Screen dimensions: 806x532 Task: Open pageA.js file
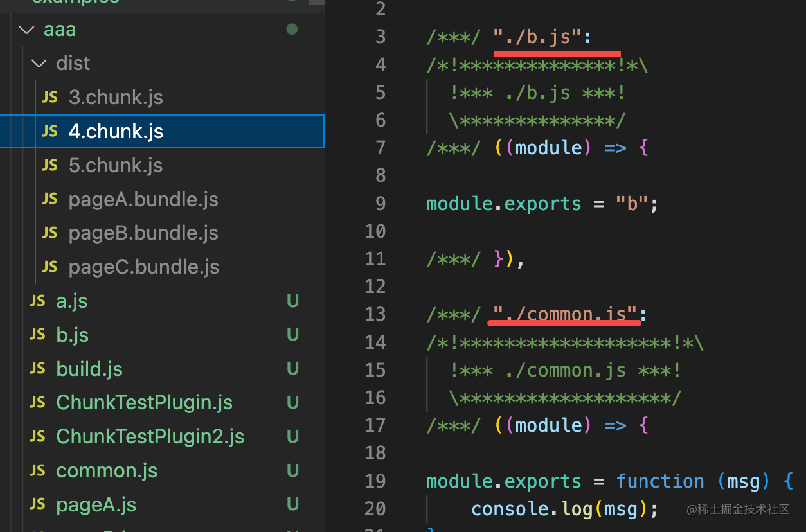(96, 504)
